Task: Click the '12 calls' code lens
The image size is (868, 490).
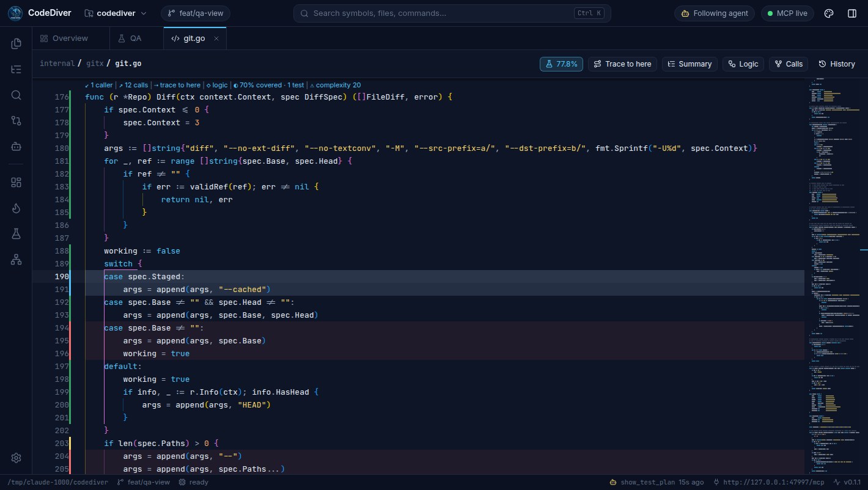Action: coord(133,86)
